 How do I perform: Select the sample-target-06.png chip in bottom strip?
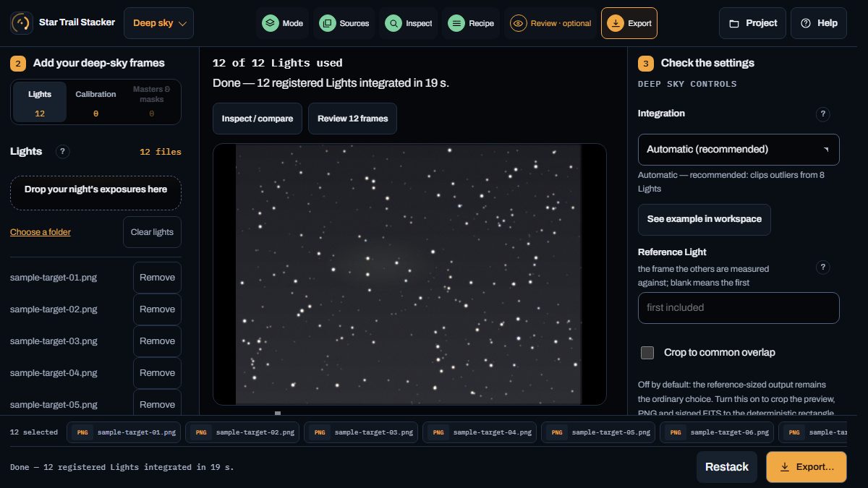pyautogui.click(x=718, y=432)
